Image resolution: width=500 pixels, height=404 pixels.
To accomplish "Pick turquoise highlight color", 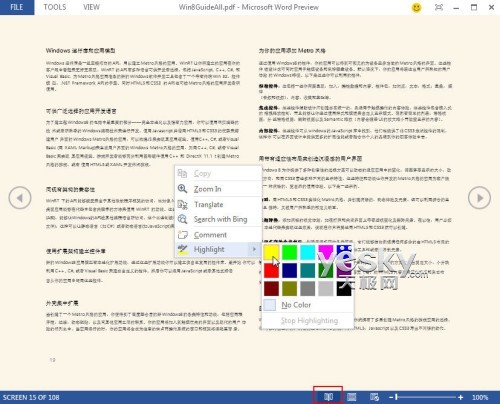I will coord(307,252).
